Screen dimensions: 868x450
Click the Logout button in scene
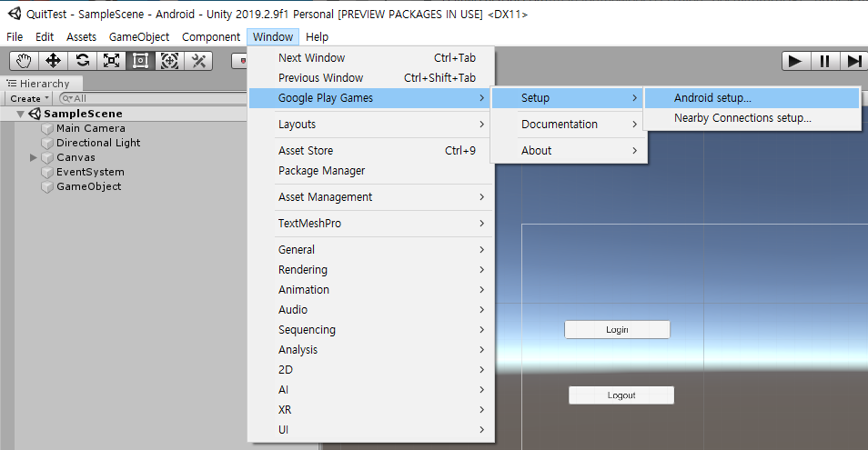pos(621,395)
